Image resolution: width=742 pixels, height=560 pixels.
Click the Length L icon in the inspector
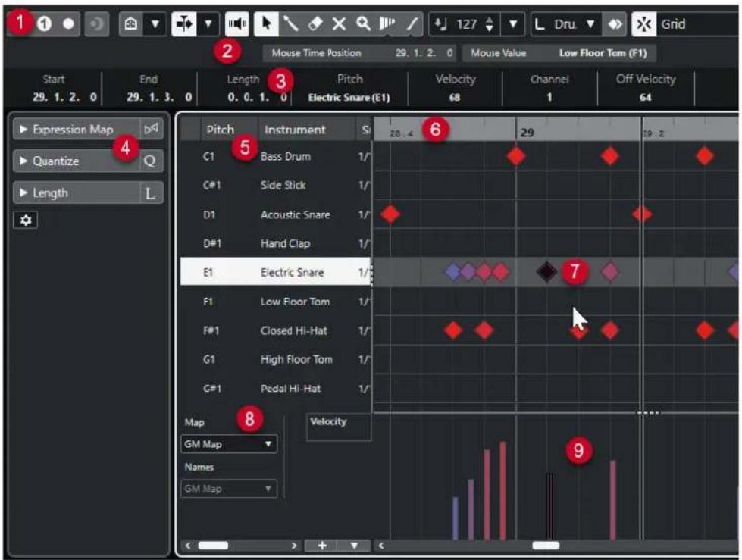click(x=150, y=193)
